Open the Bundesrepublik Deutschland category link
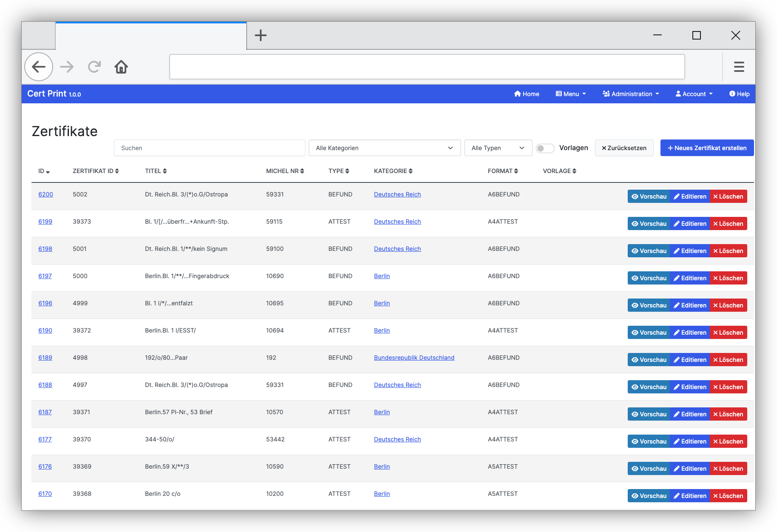The width and height of the screenshot is (777, 532). (414, 358)
